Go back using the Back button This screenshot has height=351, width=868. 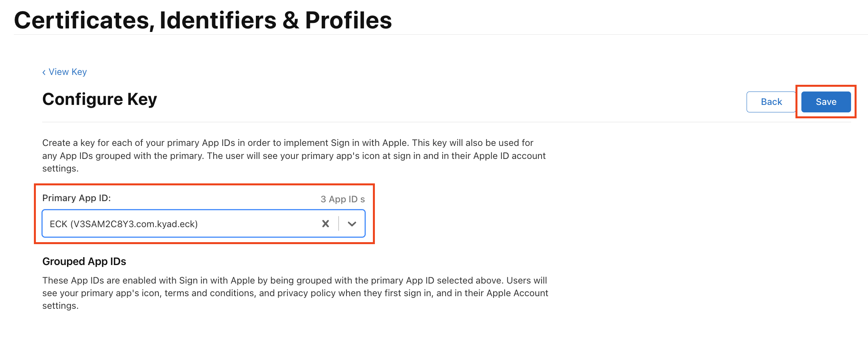point(771,102)
